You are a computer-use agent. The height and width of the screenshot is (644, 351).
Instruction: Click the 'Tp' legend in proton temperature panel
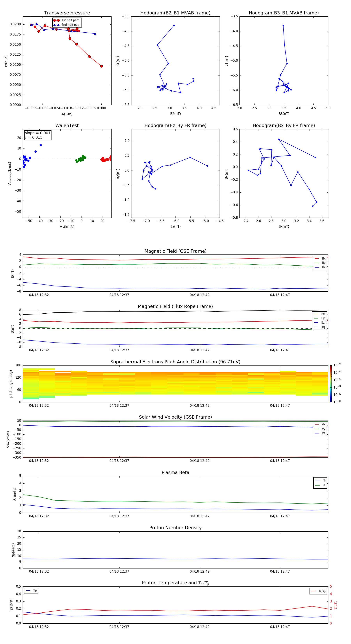pos(31,591)
